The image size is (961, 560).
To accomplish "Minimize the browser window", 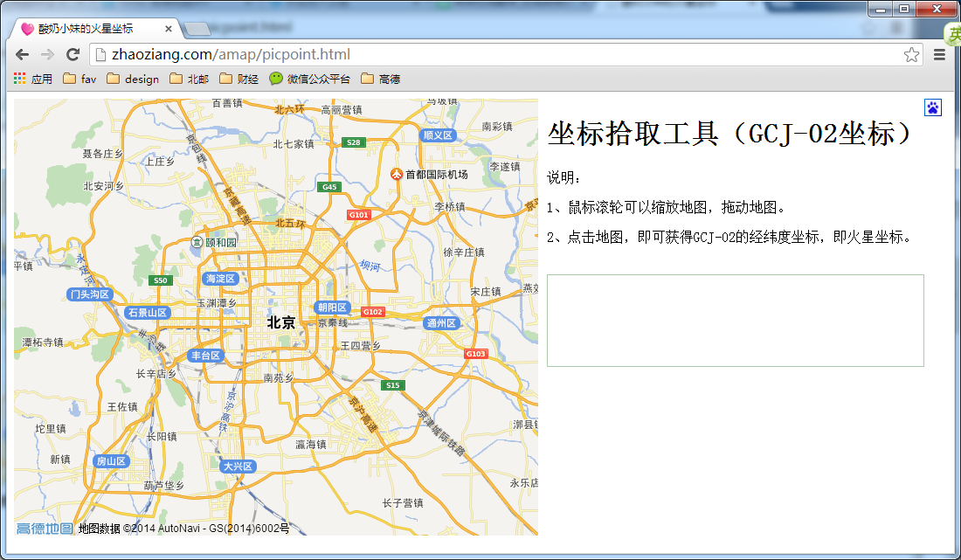I will (881, 9).
